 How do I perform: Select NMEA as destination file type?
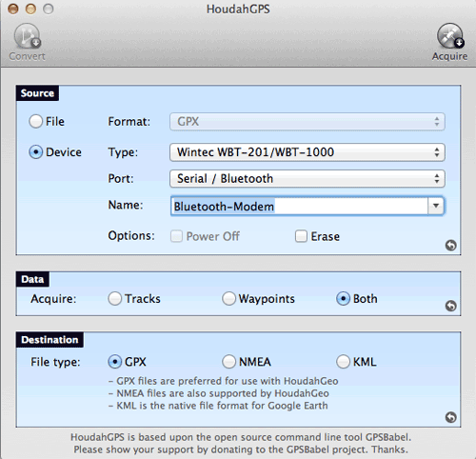[x=228, y=362]
